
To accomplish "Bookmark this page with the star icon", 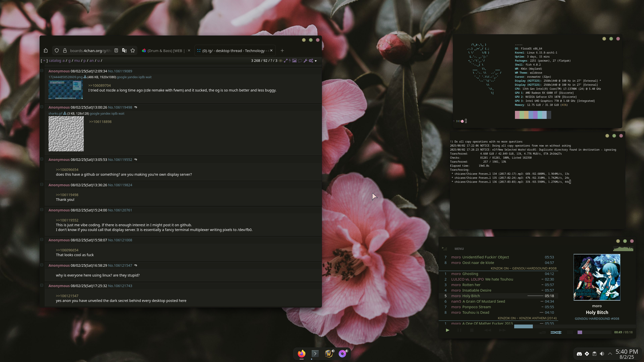I will point(133,51).
